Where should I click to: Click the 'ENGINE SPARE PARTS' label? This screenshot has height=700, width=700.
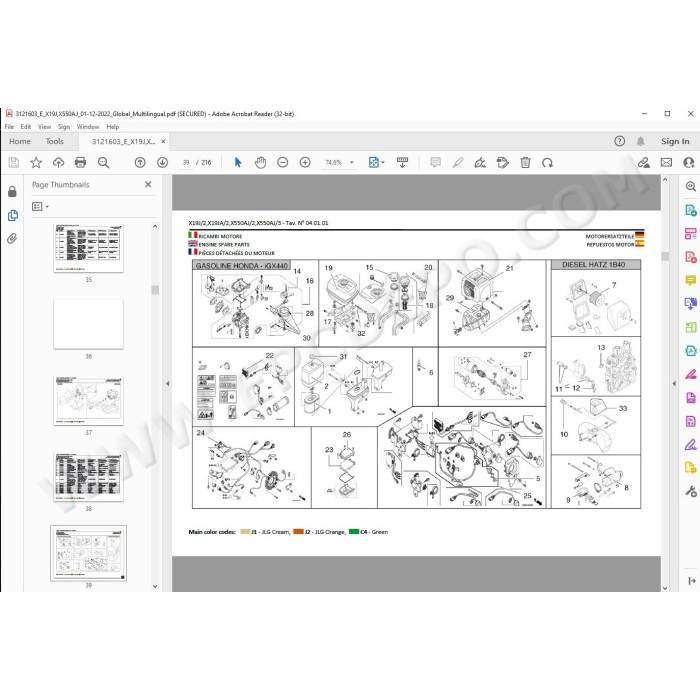point(224,245)
